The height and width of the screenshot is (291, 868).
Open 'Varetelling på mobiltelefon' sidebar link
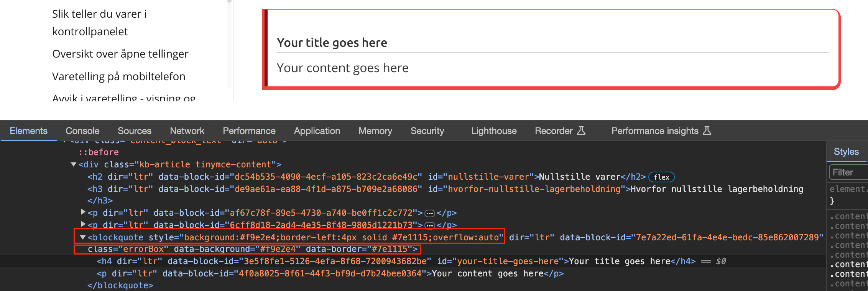pos(118,76)
